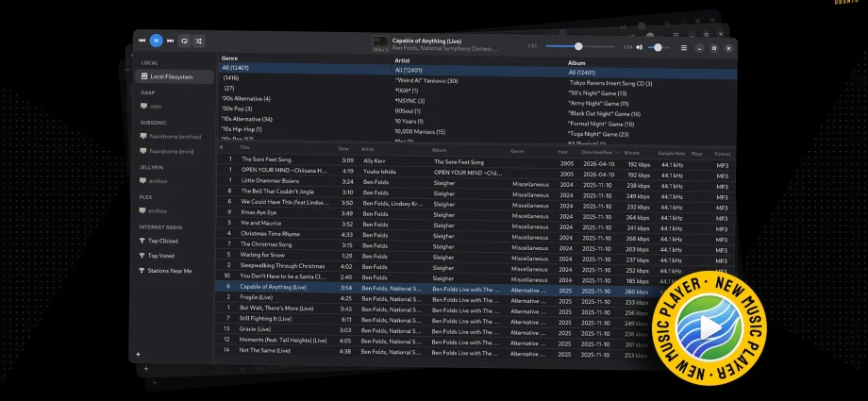Sort by the Bitrate column header
This screenshot has height=401, width=868.
tap(631, 153)
